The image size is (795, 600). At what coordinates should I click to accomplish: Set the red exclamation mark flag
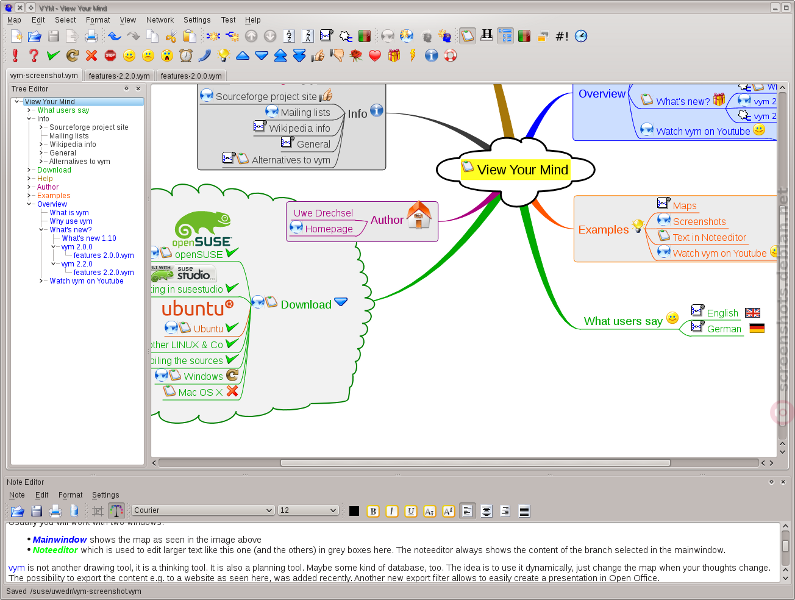tap(15, 55)
